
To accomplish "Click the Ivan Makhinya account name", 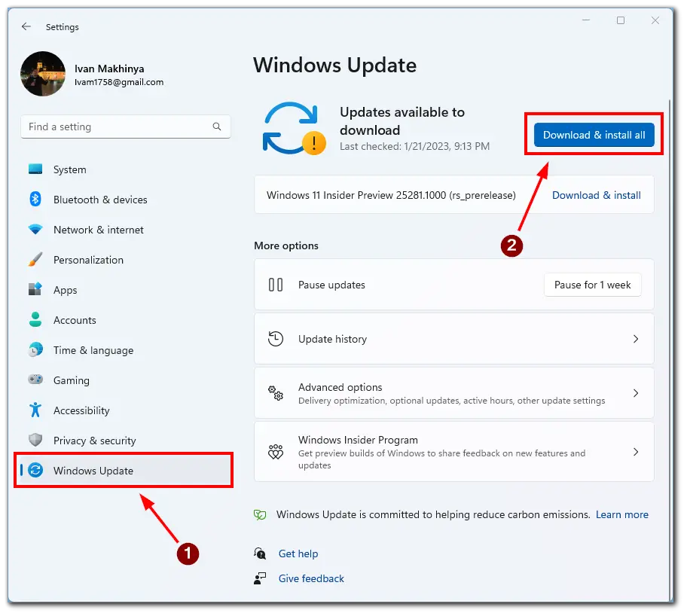I will coord(109,69).
